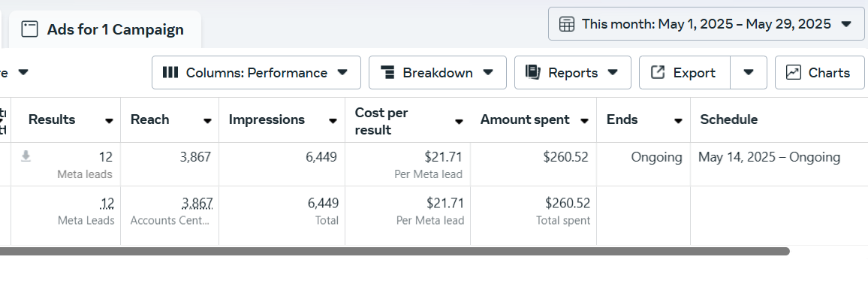This screenshot has width=868, height=287.
Task: Open the Cost per result column arrow
Action: 459,122
